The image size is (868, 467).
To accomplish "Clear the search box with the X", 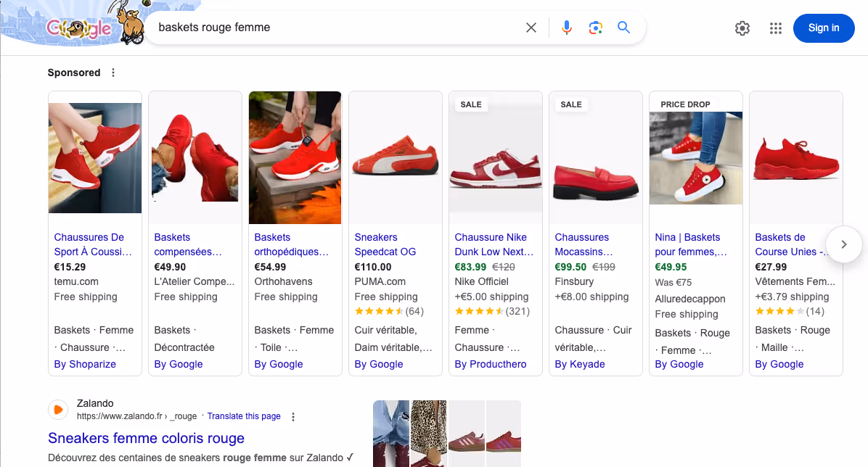I will click(x=531, y=28).
